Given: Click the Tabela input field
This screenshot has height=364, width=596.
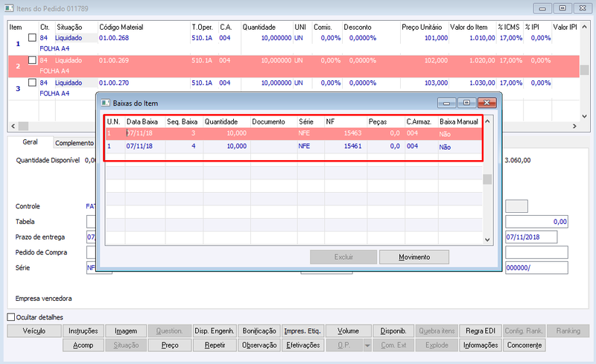Looking at the screenshot, I should (x=91, y=222).
